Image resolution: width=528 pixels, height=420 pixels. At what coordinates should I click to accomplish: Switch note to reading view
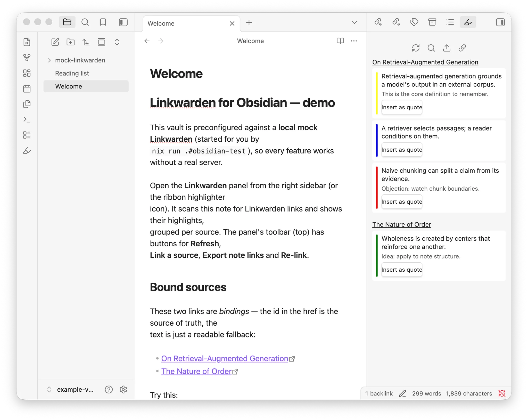pos(340,41)
